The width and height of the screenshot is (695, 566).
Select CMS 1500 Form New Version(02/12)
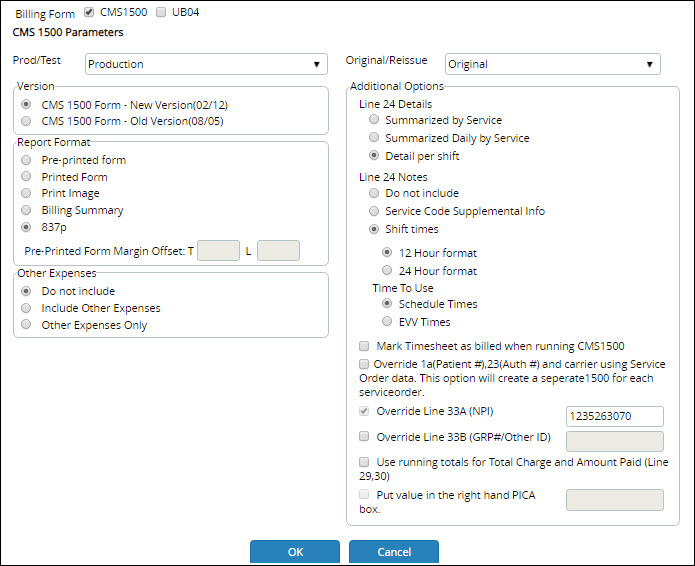[x=26, y=105]
